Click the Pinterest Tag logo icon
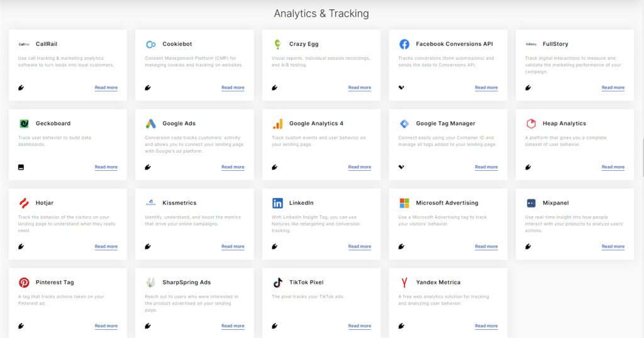This screenshot has width=644, height=338. pos(25,283)
